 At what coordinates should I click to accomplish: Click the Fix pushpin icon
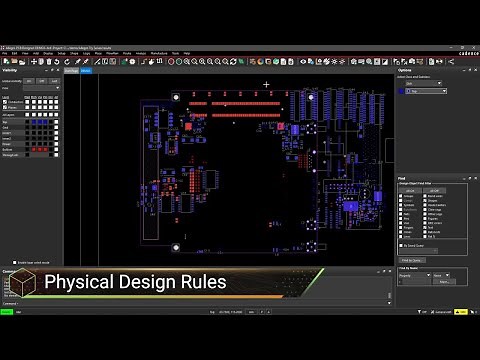[x=78, y=62]
